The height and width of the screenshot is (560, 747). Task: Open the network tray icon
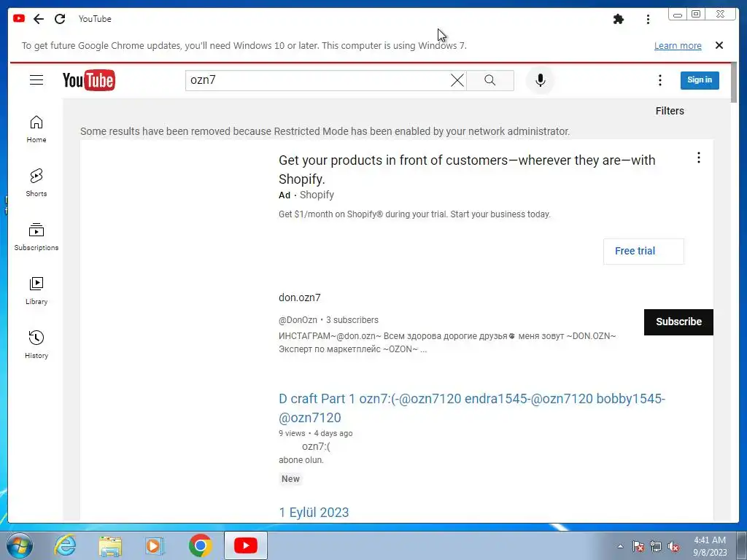pos(656,546)
